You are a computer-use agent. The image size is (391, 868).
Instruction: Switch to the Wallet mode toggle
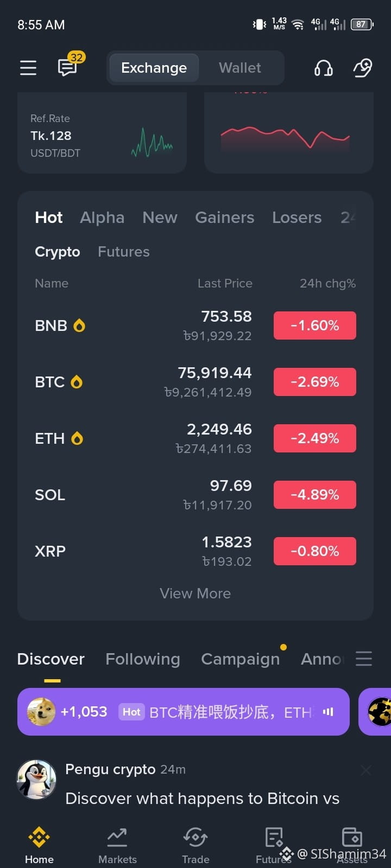[x=240, y=68]
